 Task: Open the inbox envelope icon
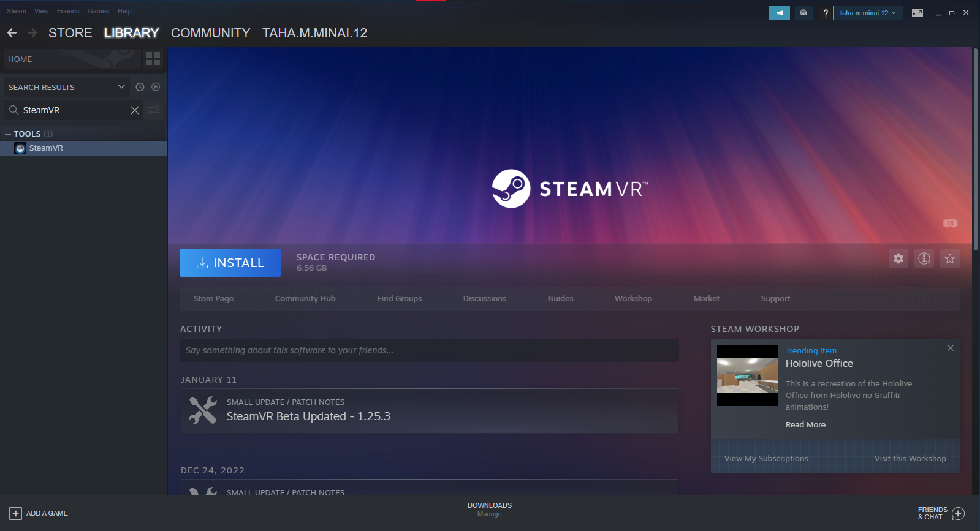[803, 13]
